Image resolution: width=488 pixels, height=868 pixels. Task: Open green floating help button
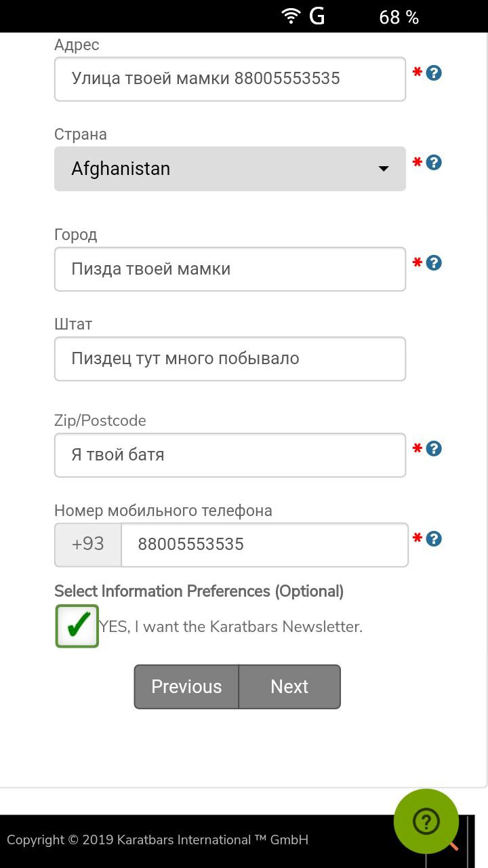point(426,821)
